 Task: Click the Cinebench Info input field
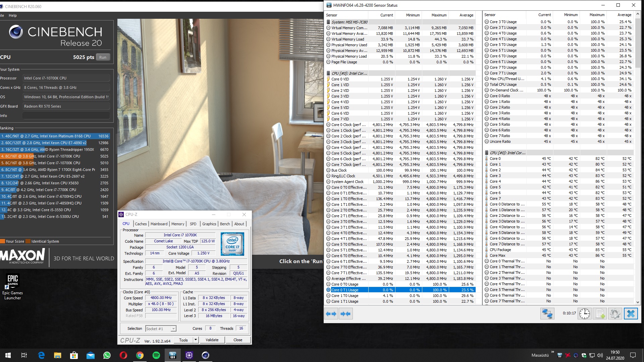(66, 116)
